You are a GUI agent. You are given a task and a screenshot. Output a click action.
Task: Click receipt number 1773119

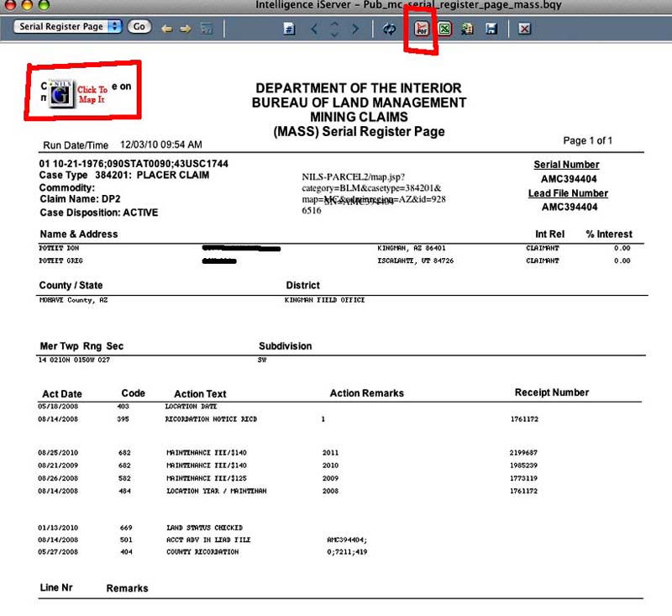[523, 478]
